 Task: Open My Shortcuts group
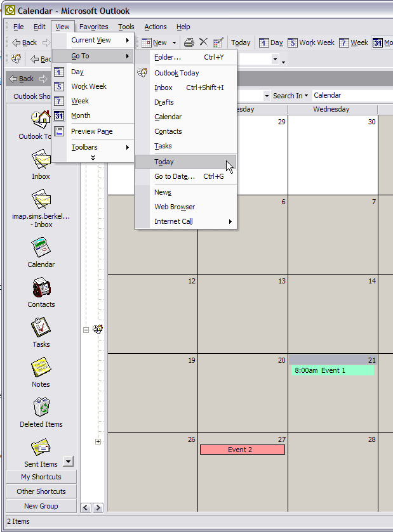coord(41,477)
